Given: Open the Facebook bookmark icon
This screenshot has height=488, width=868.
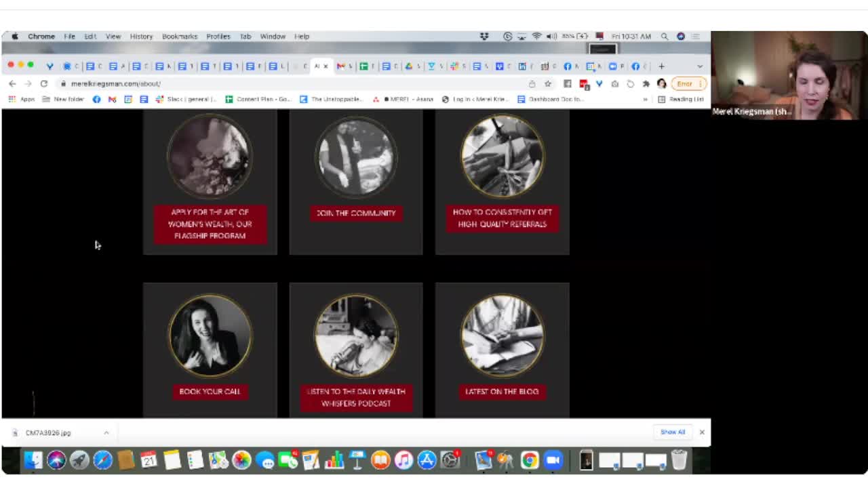Looking at the screenshot, I should [96, 99].
